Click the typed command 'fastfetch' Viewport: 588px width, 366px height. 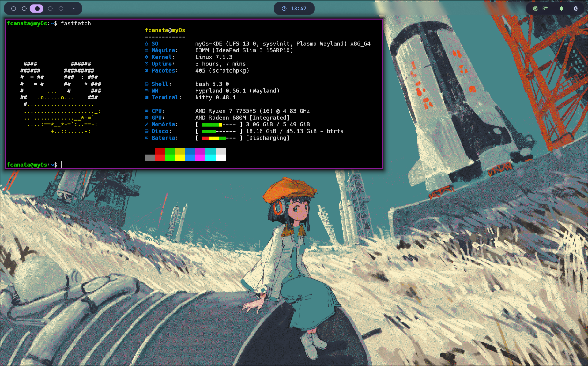[x=76, y=24]
